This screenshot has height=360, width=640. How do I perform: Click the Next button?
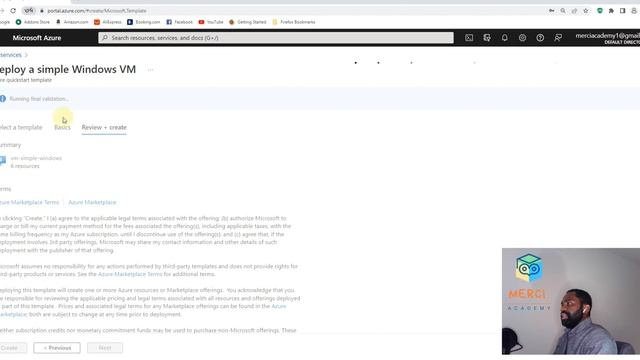click(105, 348)
